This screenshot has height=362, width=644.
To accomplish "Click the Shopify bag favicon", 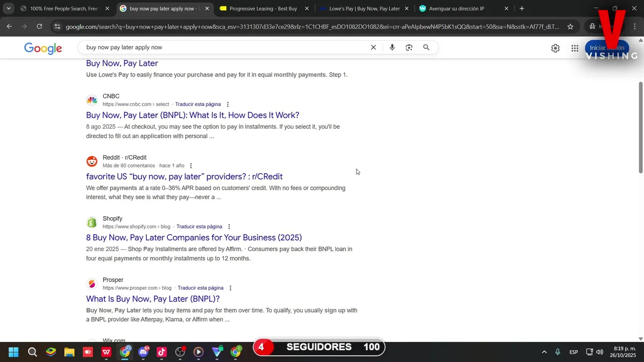I will [x=92, y=222].
